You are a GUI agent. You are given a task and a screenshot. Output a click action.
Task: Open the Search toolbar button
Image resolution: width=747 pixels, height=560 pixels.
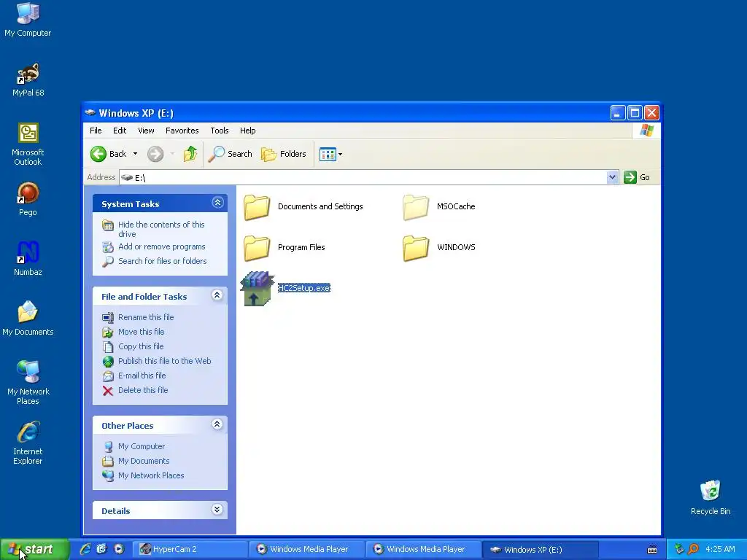(231, 154)
